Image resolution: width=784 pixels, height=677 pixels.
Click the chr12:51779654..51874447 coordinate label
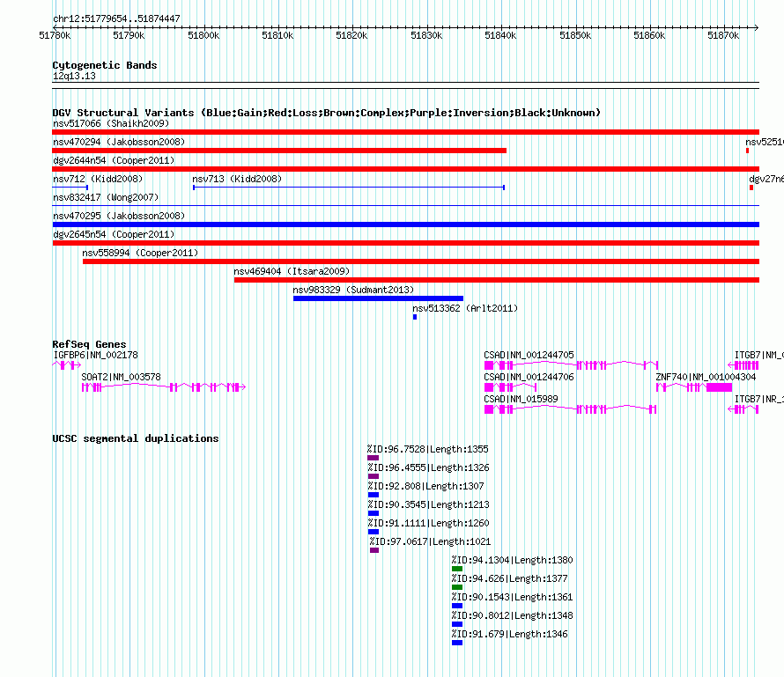tap(116, 19)
